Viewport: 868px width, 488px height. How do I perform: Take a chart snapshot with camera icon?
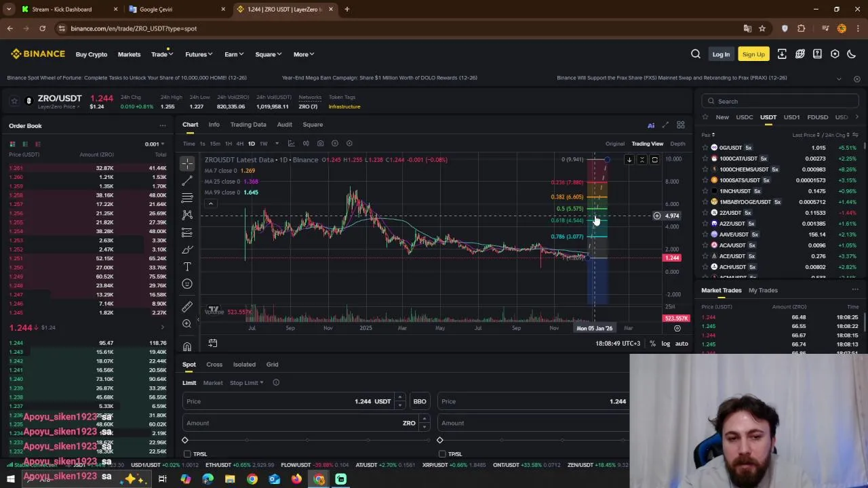tap(320, 143)
